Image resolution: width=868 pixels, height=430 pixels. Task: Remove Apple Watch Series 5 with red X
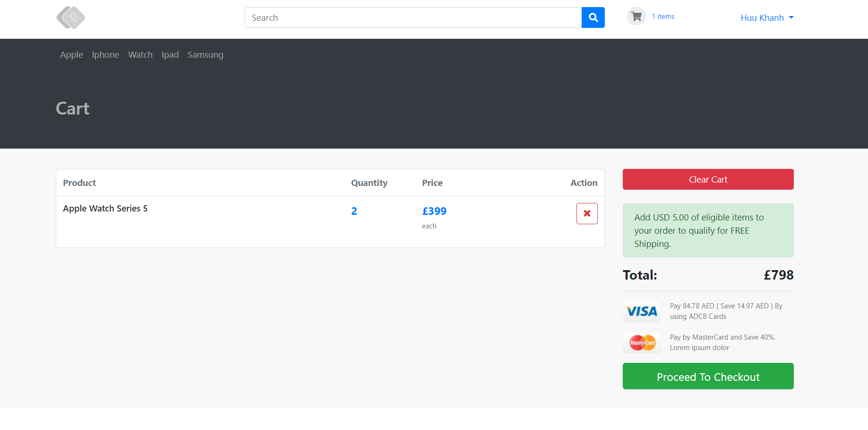(586, 213)
